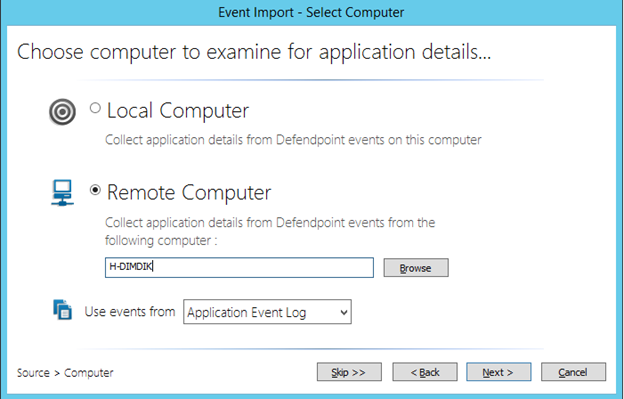
Task: Click the networked computer icon beside Remote Computer
Action: [x=62, y=193]
